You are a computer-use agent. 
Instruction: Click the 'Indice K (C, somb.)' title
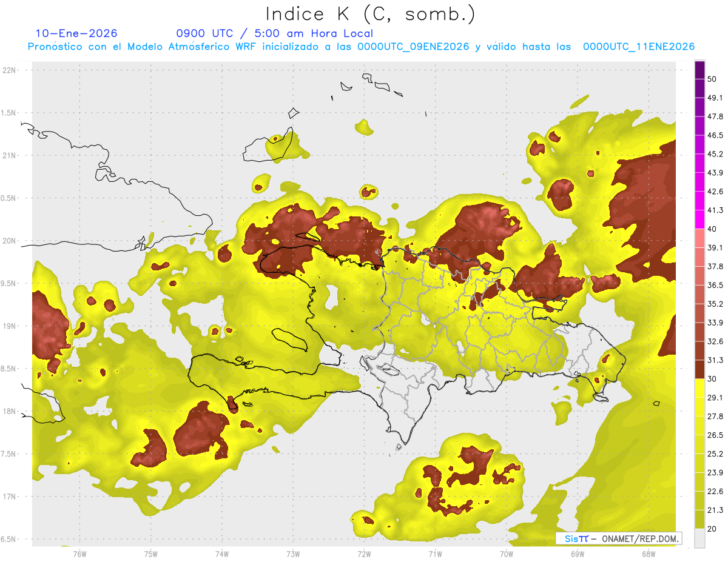click(370, 13)
